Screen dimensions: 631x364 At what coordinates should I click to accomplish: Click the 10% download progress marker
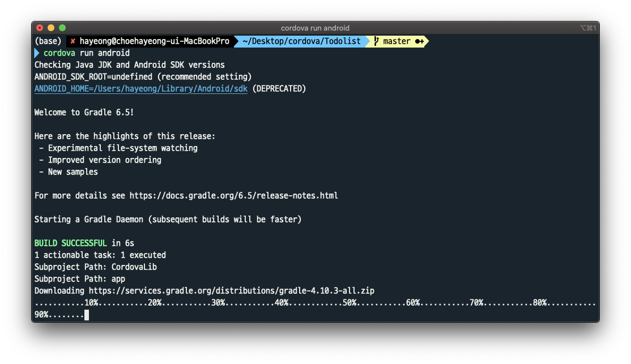tap(91, 302)
